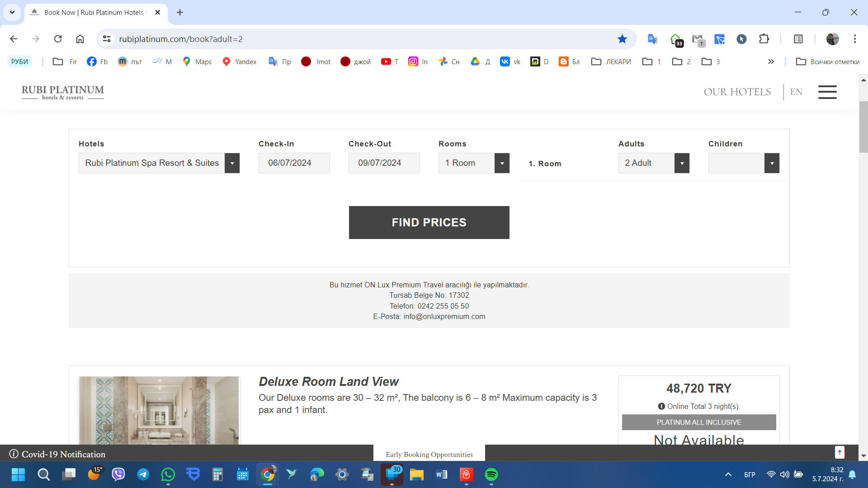Viewport: 868px width, 488px height.
Task: Click the bookmark star icon
Action: [x=622, y=39]
